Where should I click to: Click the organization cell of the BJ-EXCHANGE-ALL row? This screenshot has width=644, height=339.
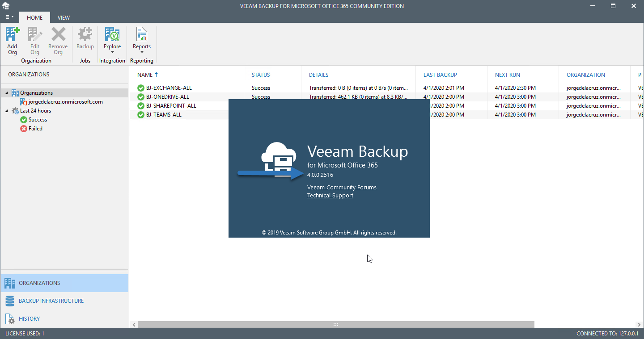pos(594,88)
